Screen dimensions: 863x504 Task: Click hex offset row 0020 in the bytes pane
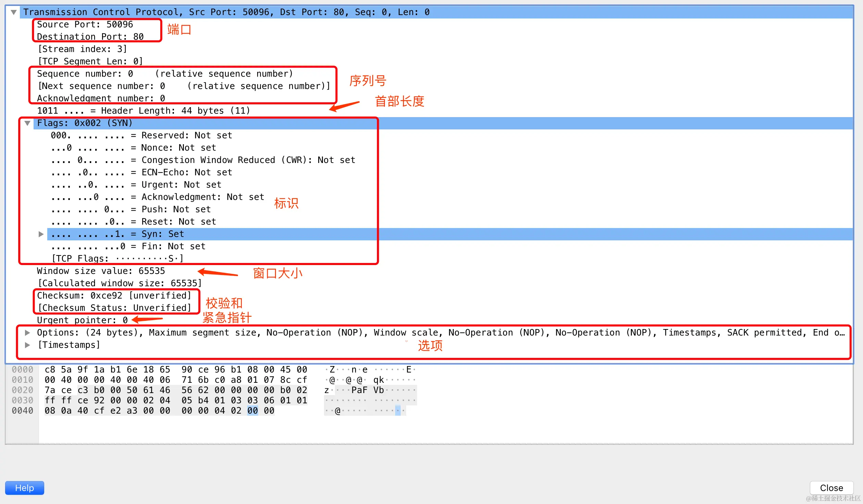pos(23,390)
